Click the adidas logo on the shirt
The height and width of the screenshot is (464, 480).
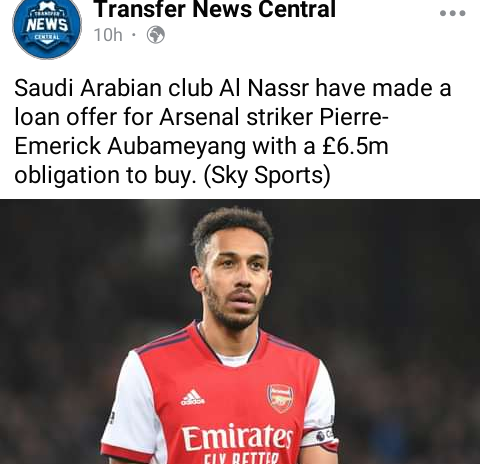click(192, 397)
